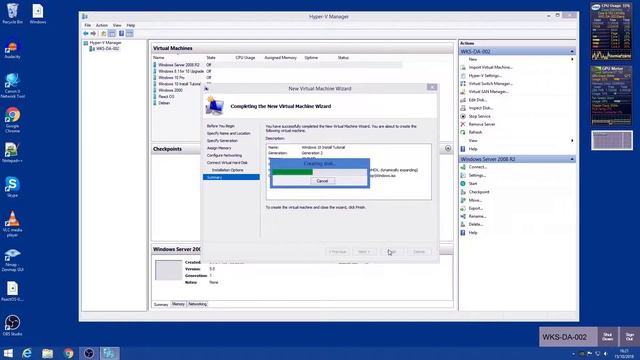The image size is (640, 360).
Task: Click the volume icon in system tray
Action: (606, 354)
